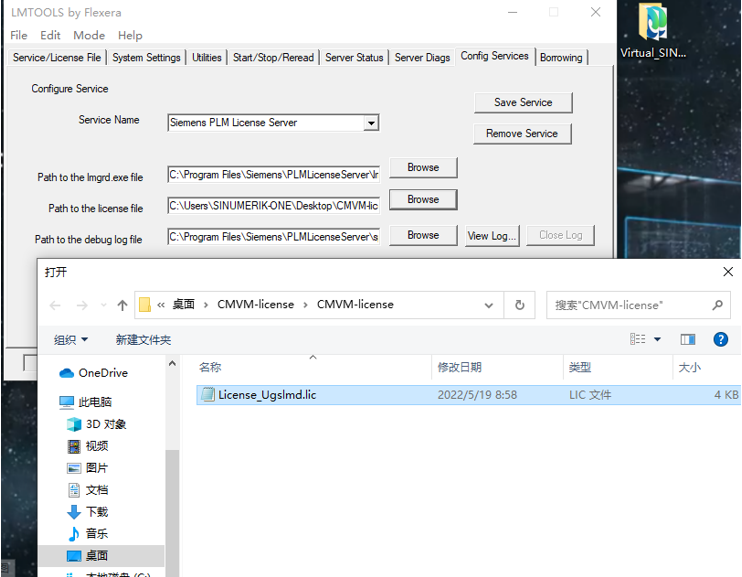Image resolution: width=742 pixels, height=577 pixels.
Task: Click license file path input field
Action: pos(274,206)
